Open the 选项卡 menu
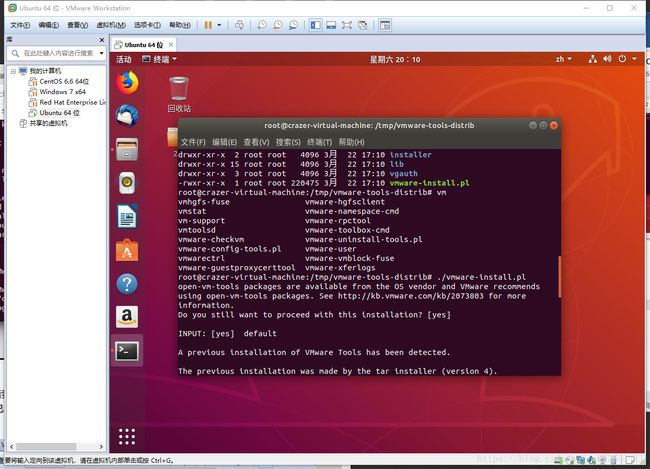Image resolution: width=650 pixels, height=469 pixels. (147, 25)
